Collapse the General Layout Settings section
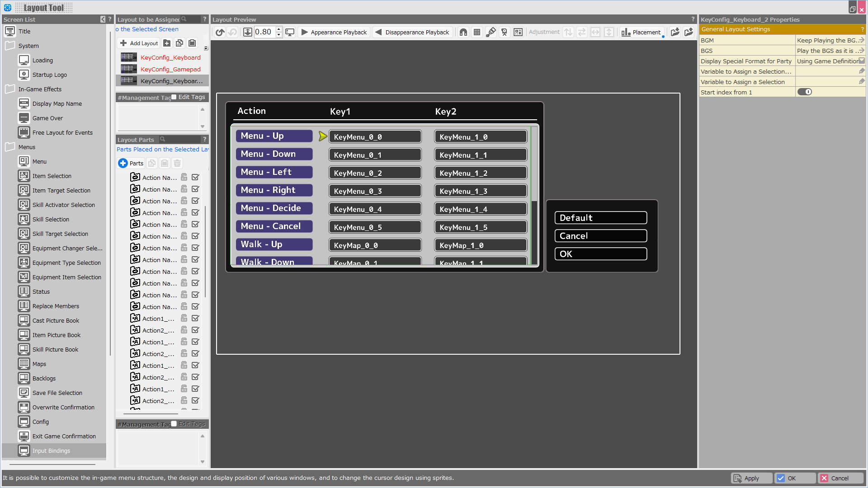The width and height of the screenshot is (868, 488). click(736, 29)
